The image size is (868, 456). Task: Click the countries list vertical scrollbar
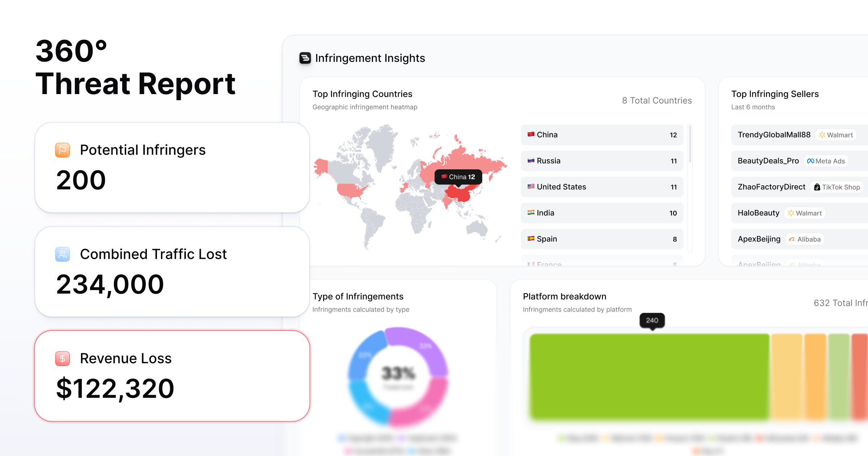click(690, 145)
